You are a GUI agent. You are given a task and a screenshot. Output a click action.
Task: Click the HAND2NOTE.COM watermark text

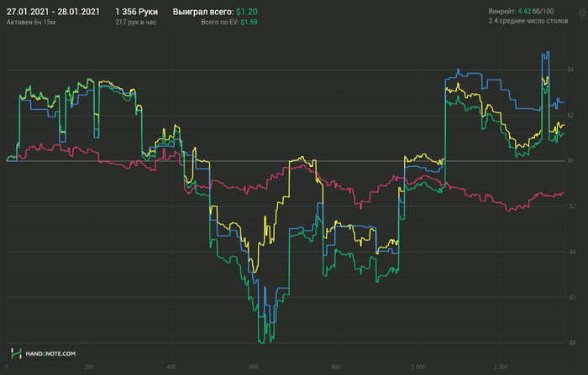point(50,354)
